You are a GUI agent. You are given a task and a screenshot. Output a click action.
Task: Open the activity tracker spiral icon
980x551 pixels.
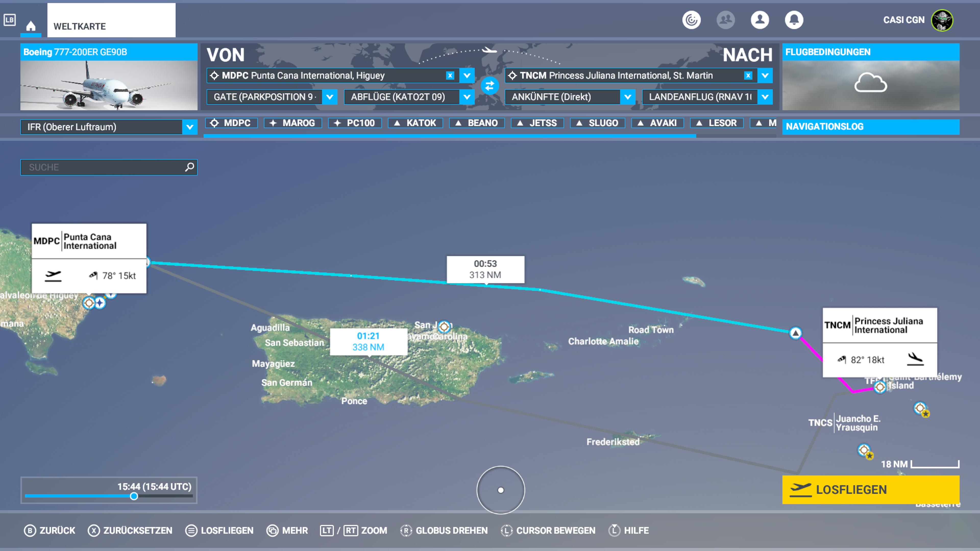pos(691,20)
